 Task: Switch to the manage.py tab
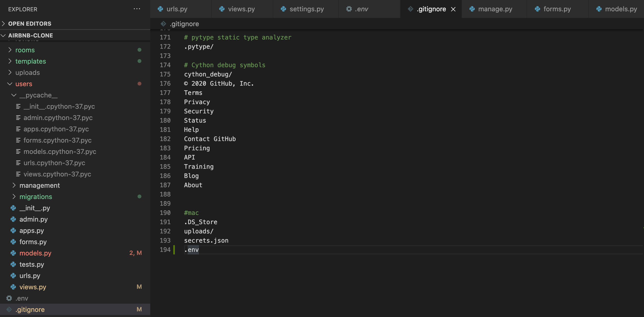coord(495,9)
